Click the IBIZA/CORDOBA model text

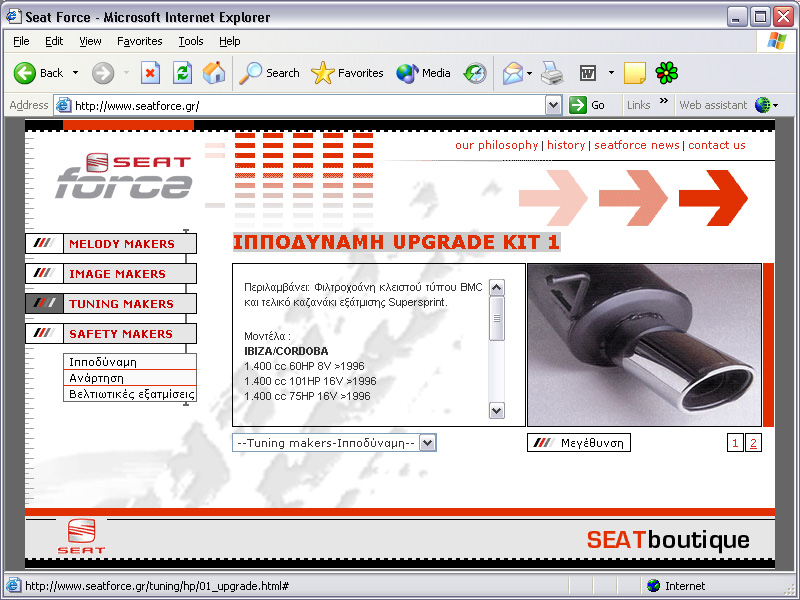pyautogui.click(x=286, y=351)
